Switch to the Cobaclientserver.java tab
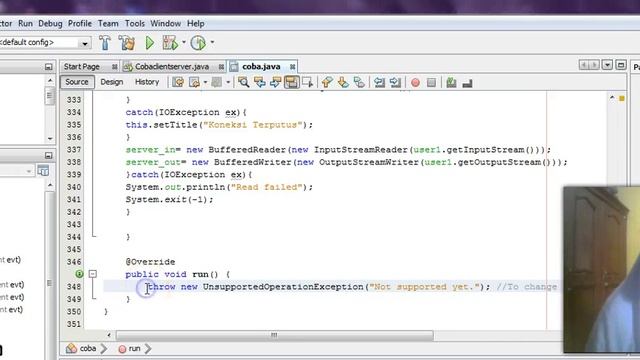640x360 pixels. tap(171, 67)
